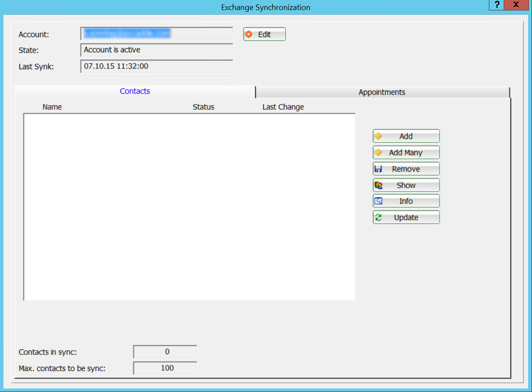
Task: Focus the Max. contacts to be sync field
Action: click(165, 368)
